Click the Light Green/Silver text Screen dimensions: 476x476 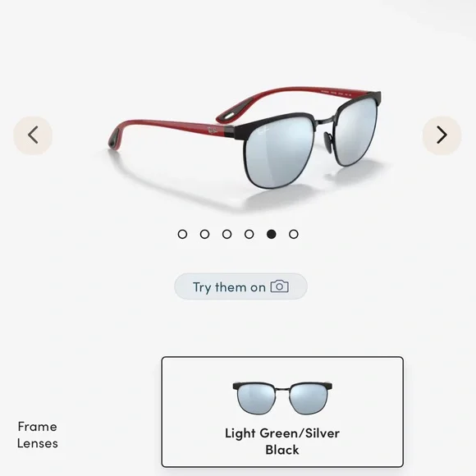(x=282, y=433)
